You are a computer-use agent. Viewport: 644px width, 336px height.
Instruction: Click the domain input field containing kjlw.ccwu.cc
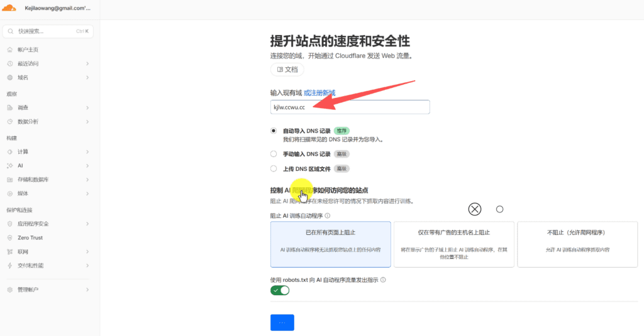350,107
